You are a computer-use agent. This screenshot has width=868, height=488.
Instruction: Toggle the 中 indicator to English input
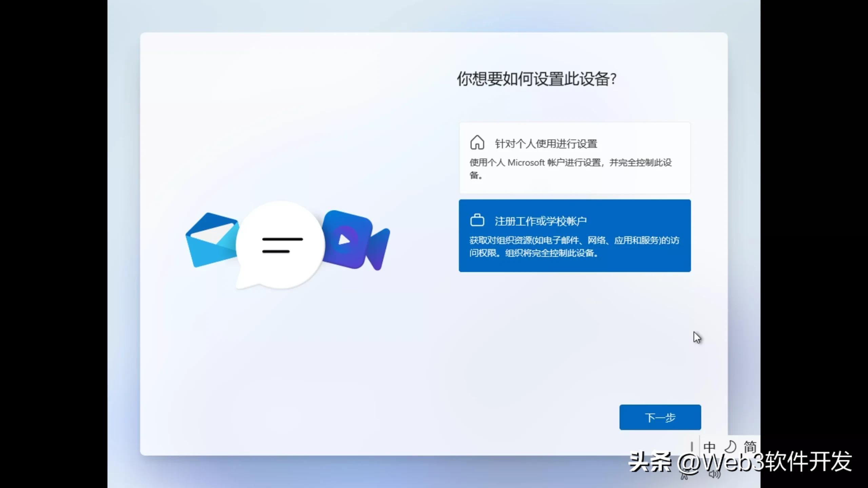click(710, 447)
